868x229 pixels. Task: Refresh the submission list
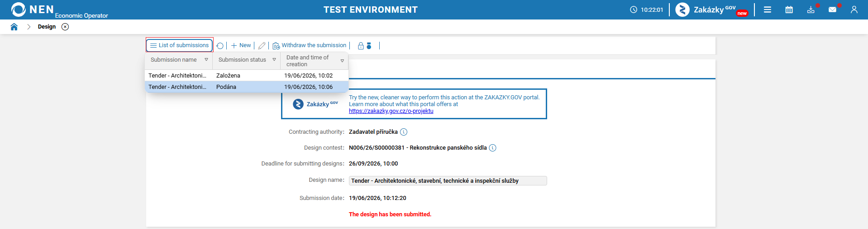tap(220, 46)
